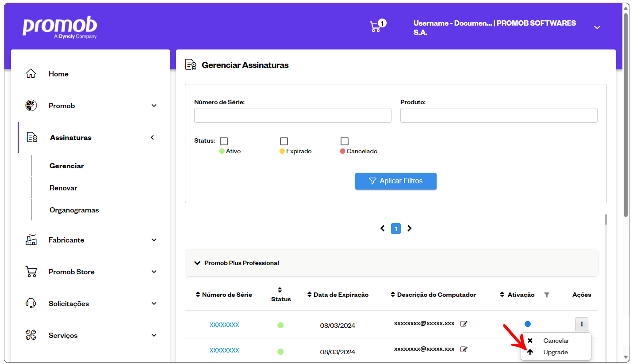Click page number 1 button
Image resolution: width=633 pixels, height=364 pixels.
[x=396, y=228]
